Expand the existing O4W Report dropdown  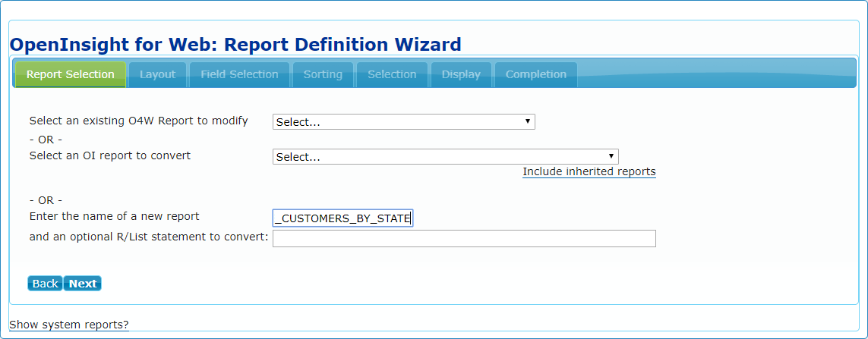[404, 122]
